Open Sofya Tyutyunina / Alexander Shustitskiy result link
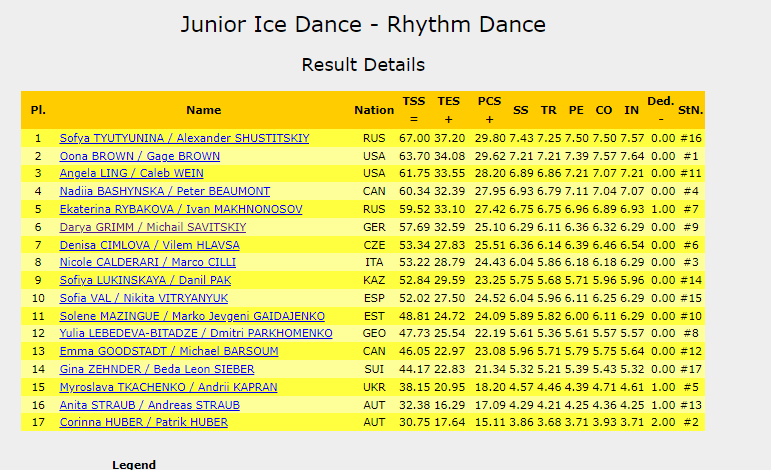Image resolution: width=771 pixels, height=470 pixels. [184, 138]
